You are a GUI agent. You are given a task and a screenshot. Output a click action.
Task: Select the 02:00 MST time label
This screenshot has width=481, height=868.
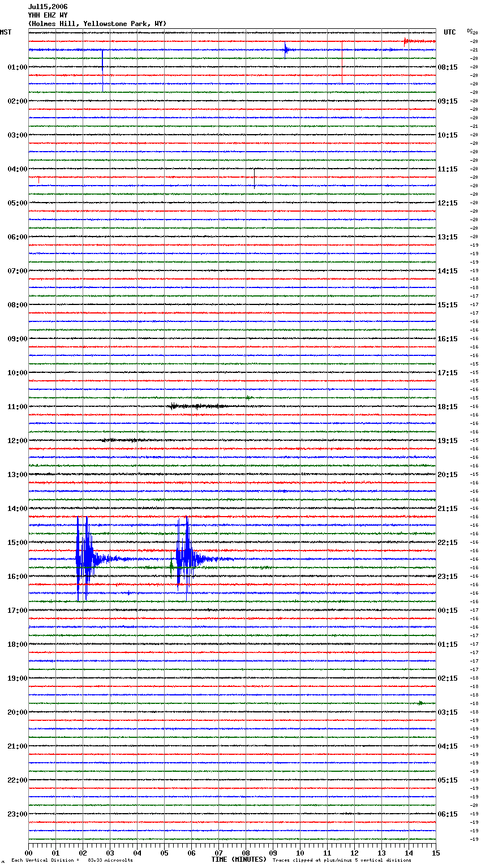click(18, 101)
